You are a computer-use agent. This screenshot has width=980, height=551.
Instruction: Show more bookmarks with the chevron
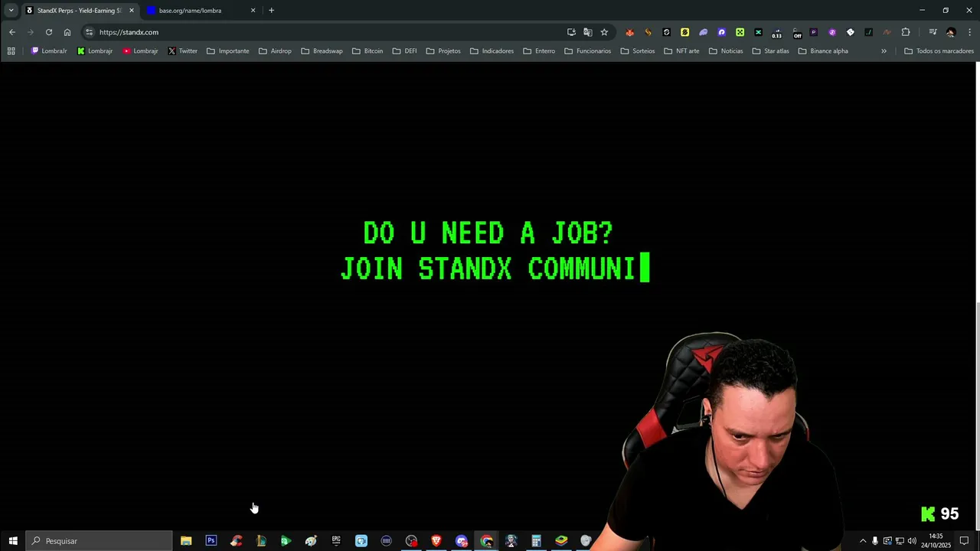(884, 51)
